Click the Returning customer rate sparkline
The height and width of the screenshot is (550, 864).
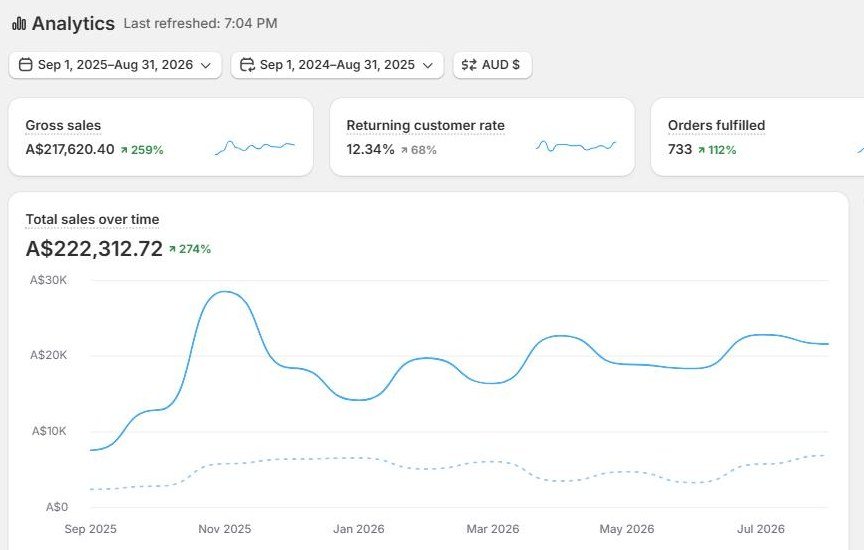(576, 146)
